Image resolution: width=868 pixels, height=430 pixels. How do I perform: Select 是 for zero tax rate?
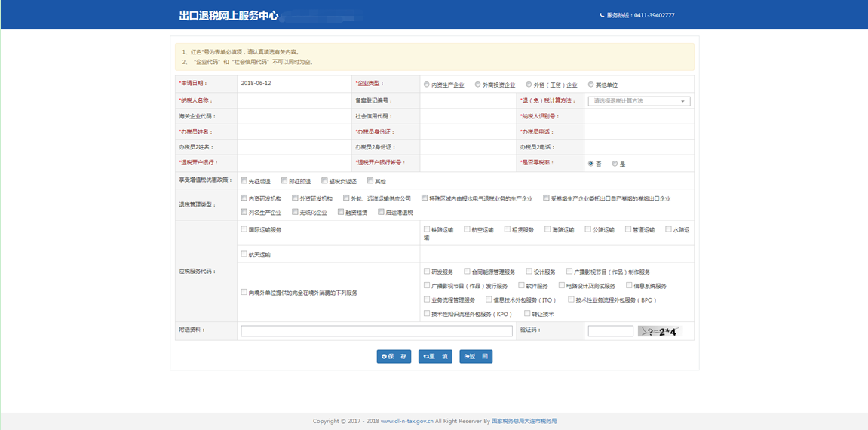tap(615, 164)
